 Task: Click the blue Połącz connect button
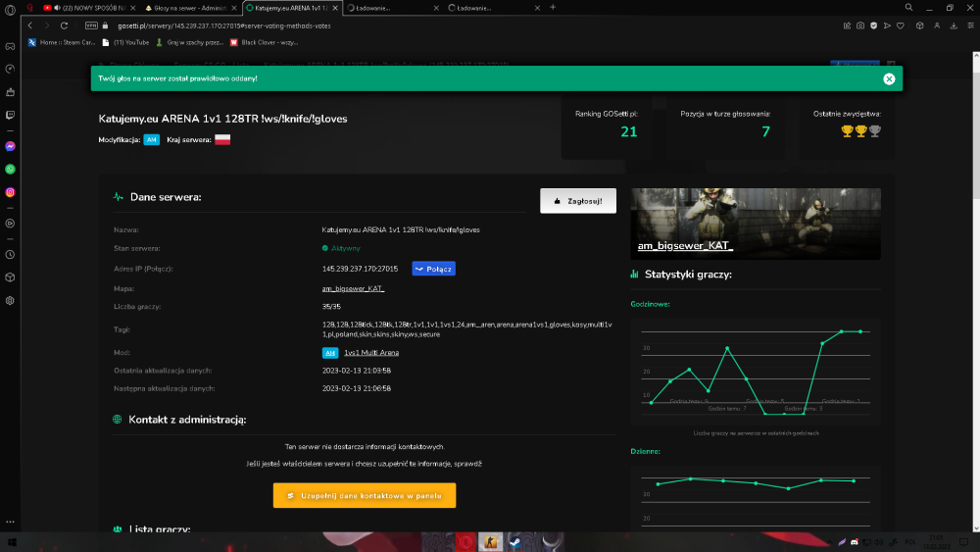[x=434, y=269]
